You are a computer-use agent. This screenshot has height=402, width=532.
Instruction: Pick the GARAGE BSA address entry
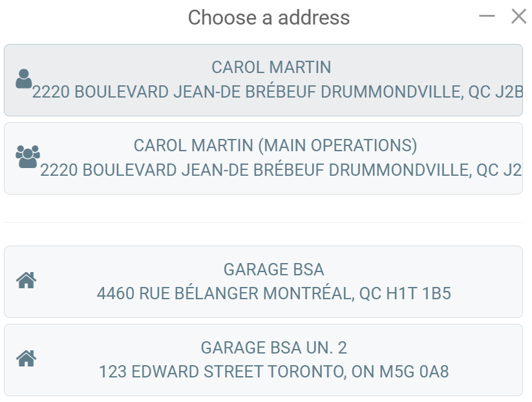coord(273,269)
